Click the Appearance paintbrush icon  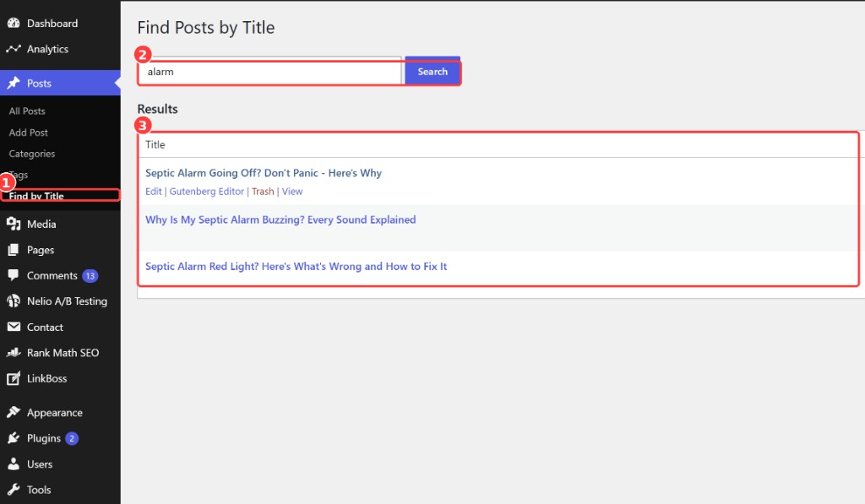(x=14, y=413)
